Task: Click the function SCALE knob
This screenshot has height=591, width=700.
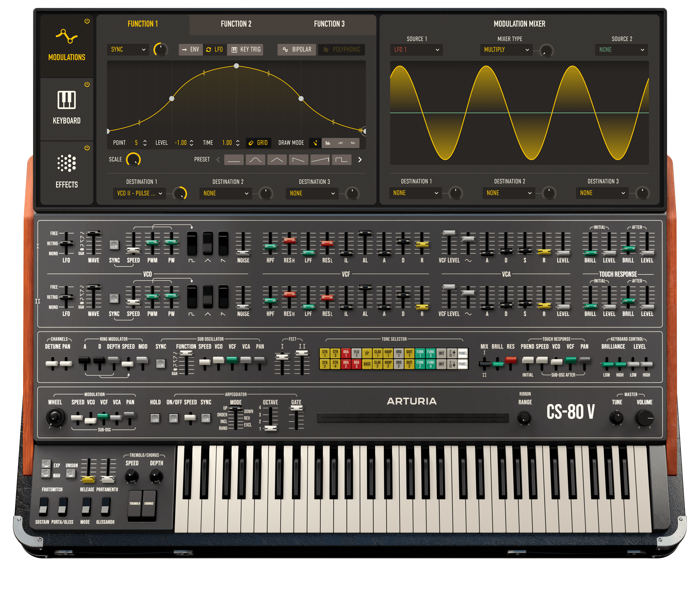Action: (x=133, y=159)
